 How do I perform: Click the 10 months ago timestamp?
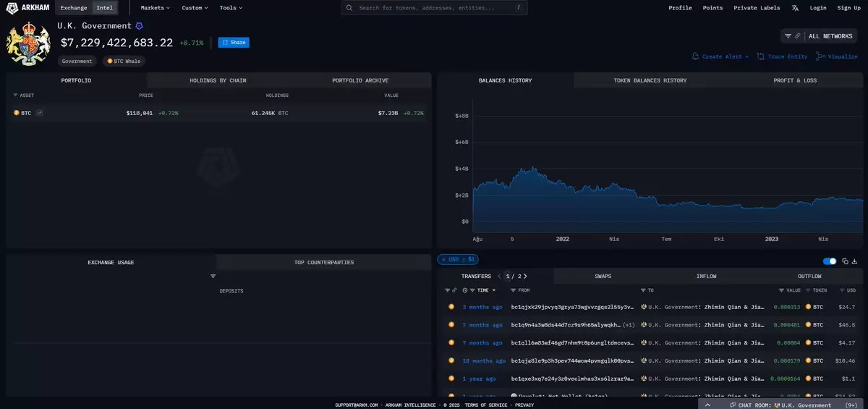(484, 360)
